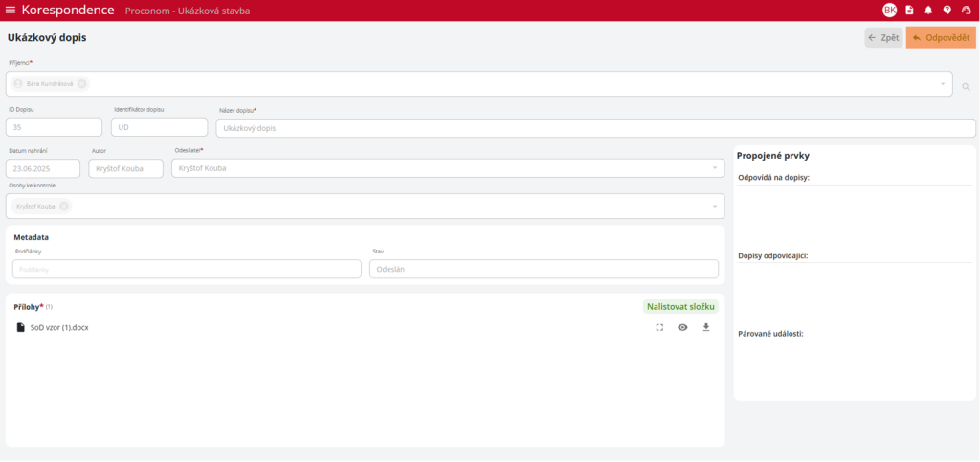This screenshot has width=980, height=462.
Task: Open the help question mark icon
Action: 947,11
